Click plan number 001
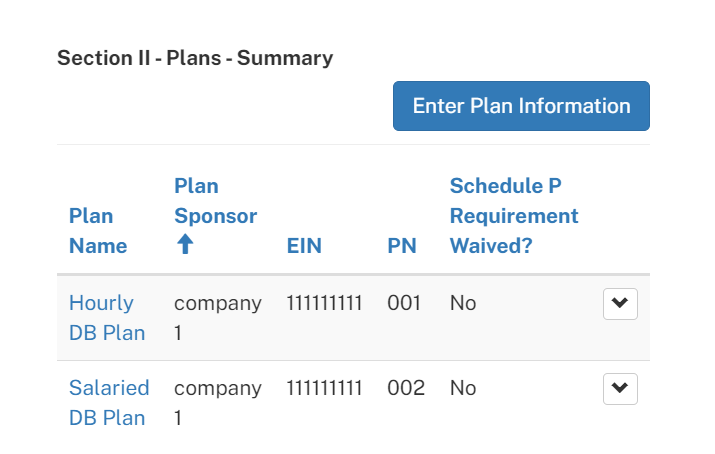This screenshot has width=715, height=454. tap(404, 303)
